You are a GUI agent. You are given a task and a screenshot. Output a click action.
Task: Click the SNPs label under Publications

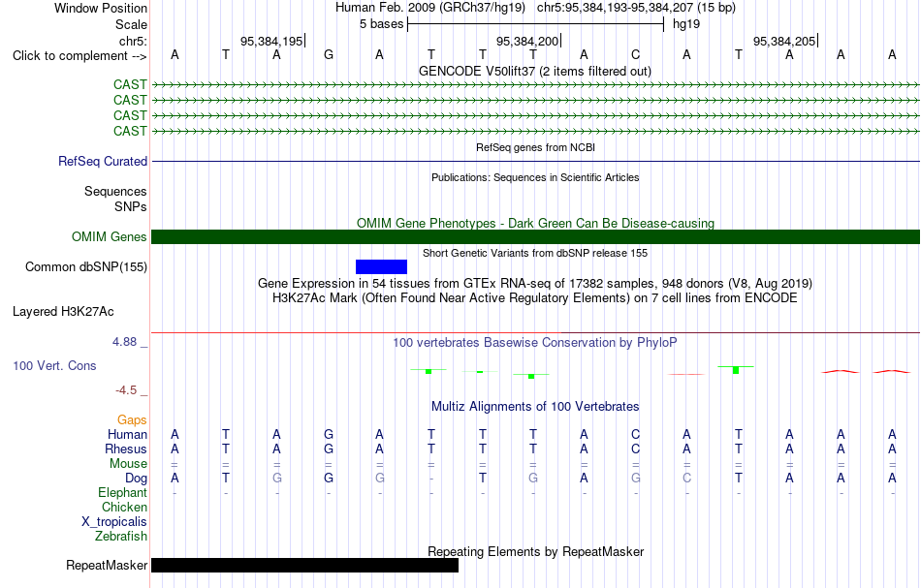pos(131,206)
